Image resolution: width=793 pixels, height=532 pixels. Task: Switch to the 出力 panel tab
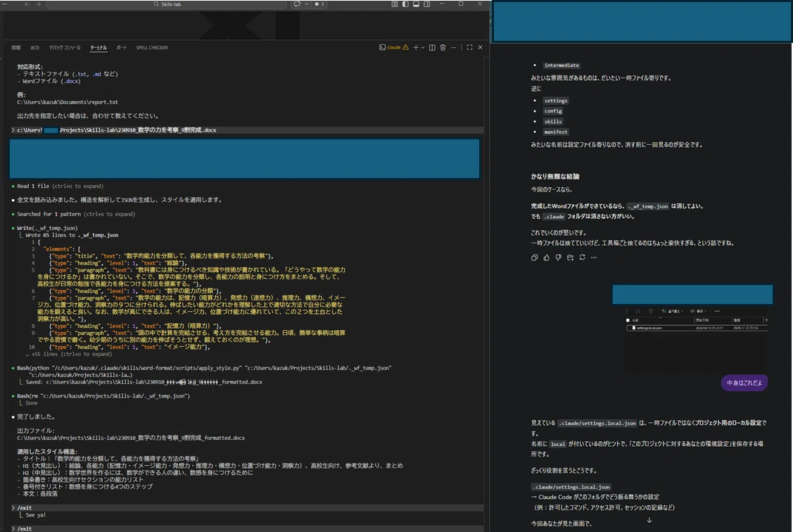coord(35,48)
